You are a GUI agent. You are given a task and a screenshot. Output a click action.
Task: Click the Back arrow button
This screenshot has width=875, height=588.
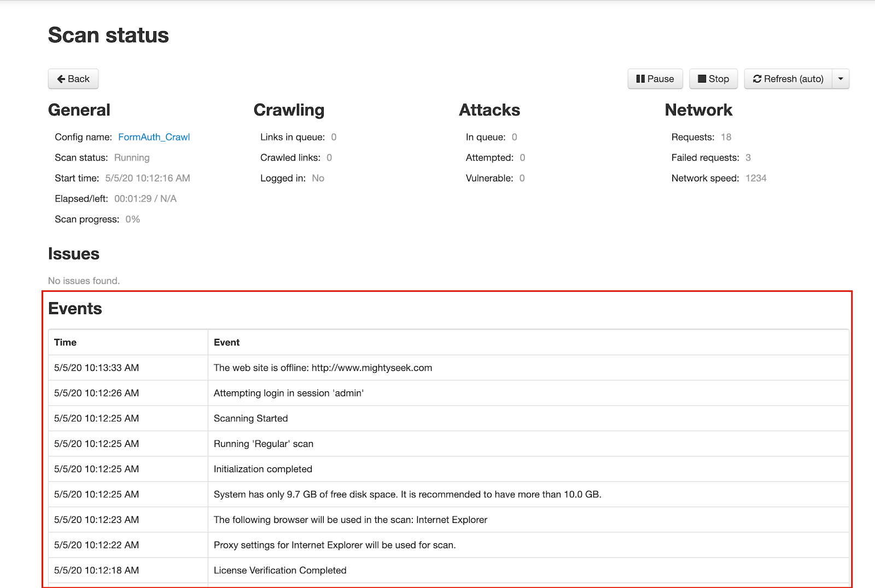(x=73, y=79)
